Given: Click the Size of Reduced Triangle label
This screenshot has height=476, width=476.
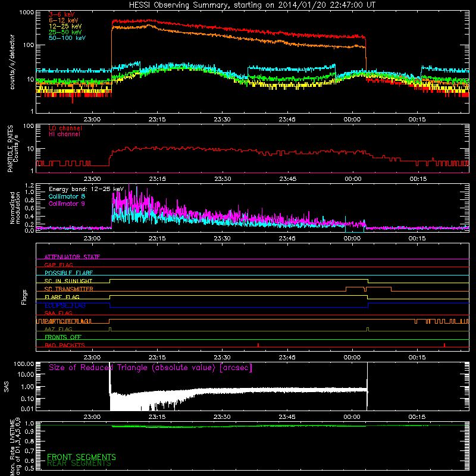Looking at the screenshot, I should [151, 368].
